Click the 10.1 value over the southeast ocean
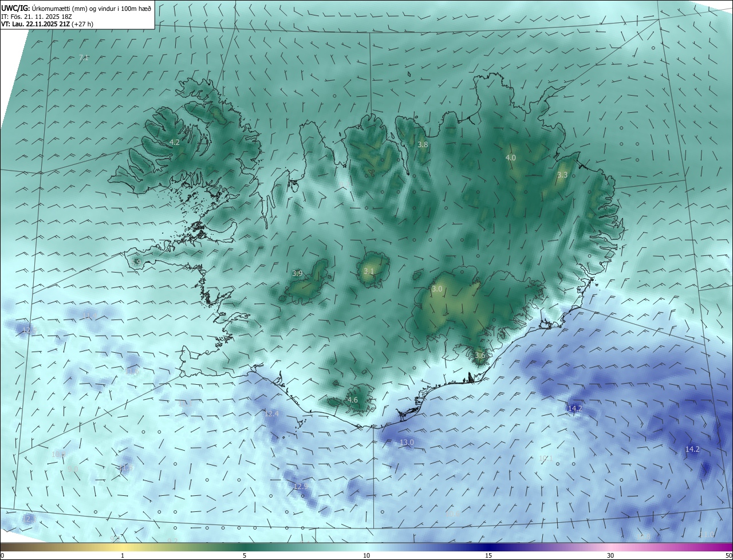 (x=546, y=458)
